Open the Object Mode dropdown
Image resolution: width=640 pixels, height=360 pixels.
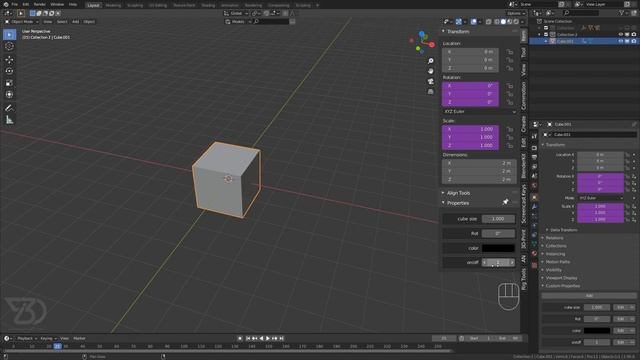click(x=22, y=22)
